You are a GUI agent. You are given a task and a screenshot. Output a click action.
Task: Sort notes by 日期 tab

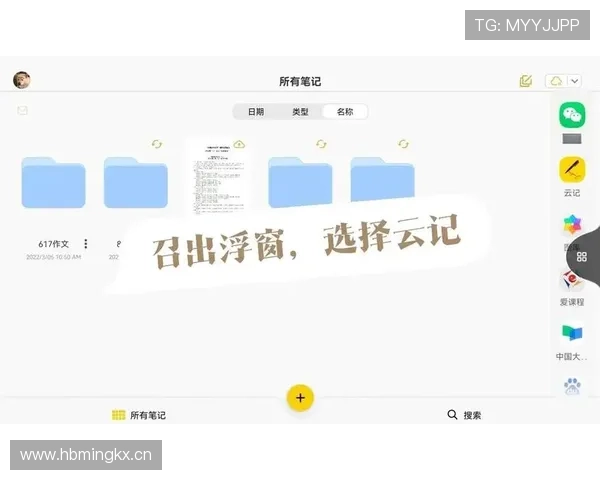256,112
